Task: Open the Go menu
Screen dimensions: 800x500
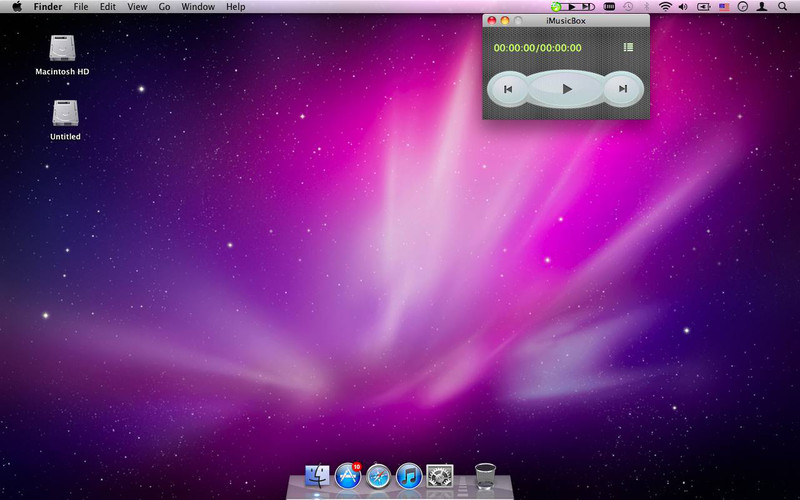Action: click(x=164, y=7)
